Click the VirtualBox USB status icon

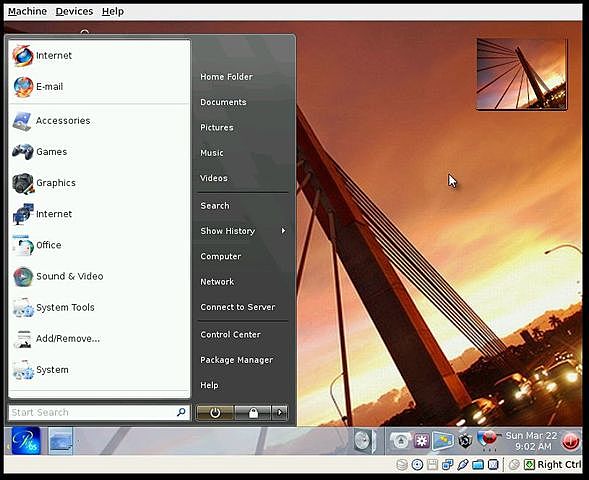tap(462, 465)
